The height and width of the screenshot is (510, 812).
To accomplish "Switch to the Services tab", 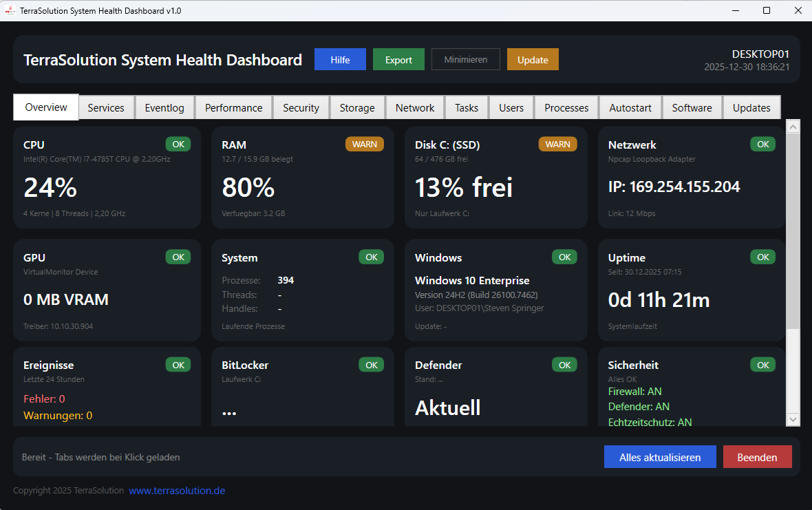I will pos(106,107).
